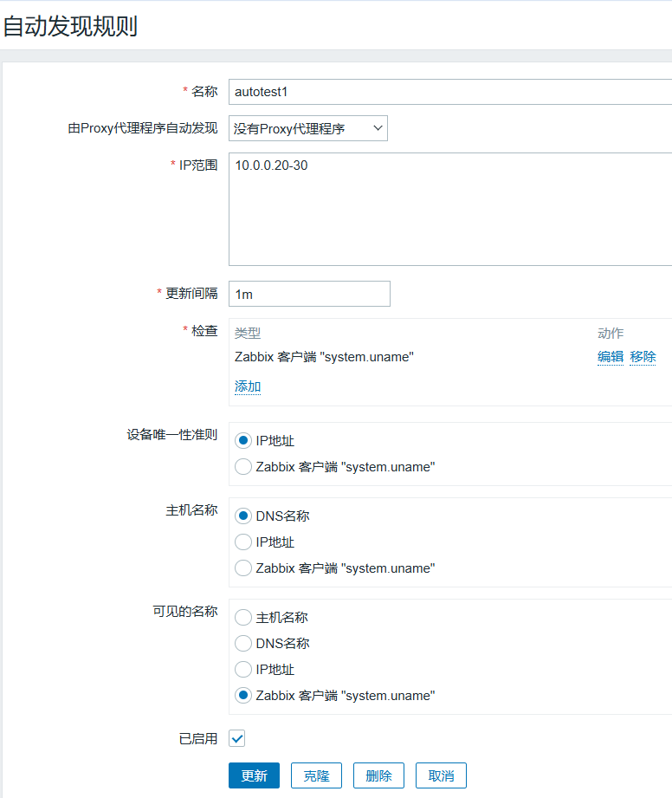Image resolution: width=672 pixels, height=798 pixels.
Task: Click the 名称 field containing autotest1
Action: pyautogui.click(x=449, y=92)
